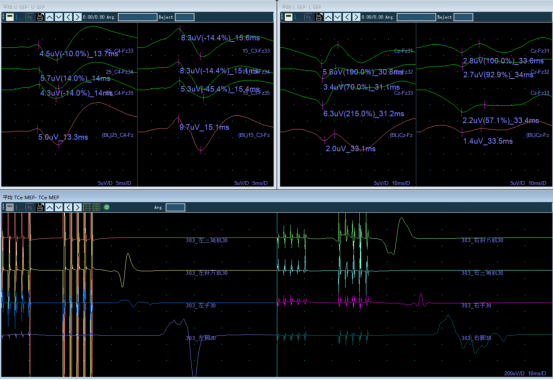Click second green grid icon in MEP toolbar

[x=97, y=207]
